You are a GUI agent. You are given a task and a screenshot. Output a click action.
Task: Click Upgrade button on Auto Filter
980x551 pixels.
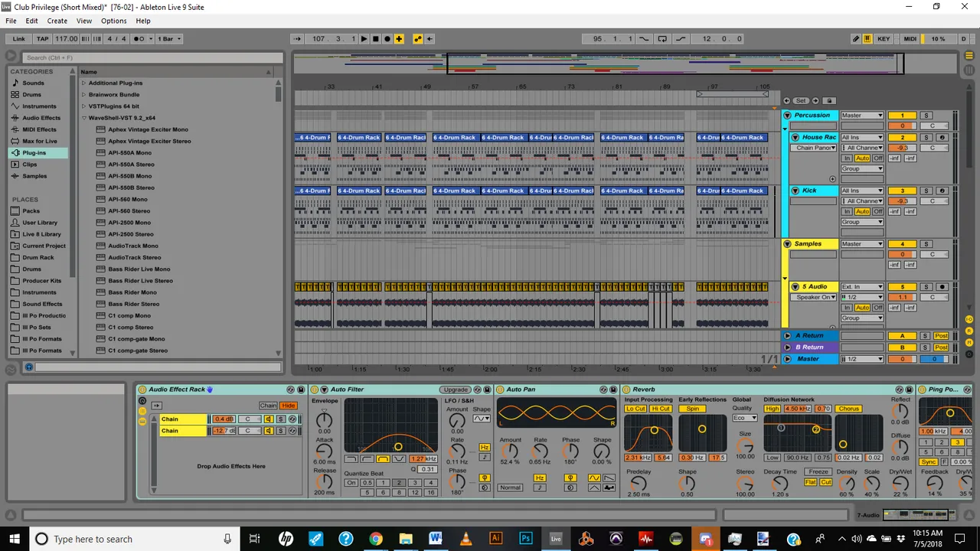[455, 390]
